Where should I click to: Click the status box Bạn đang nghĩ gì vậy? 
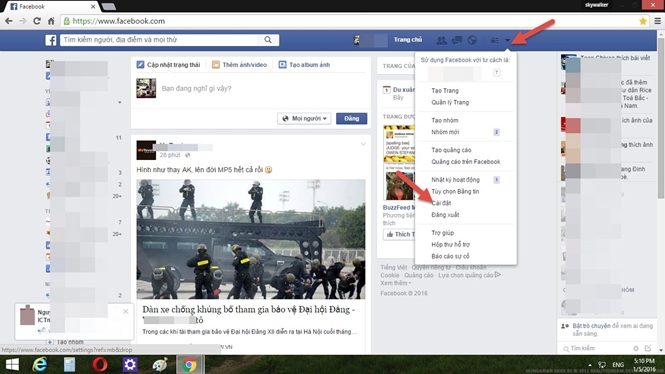tap(196, 89)
